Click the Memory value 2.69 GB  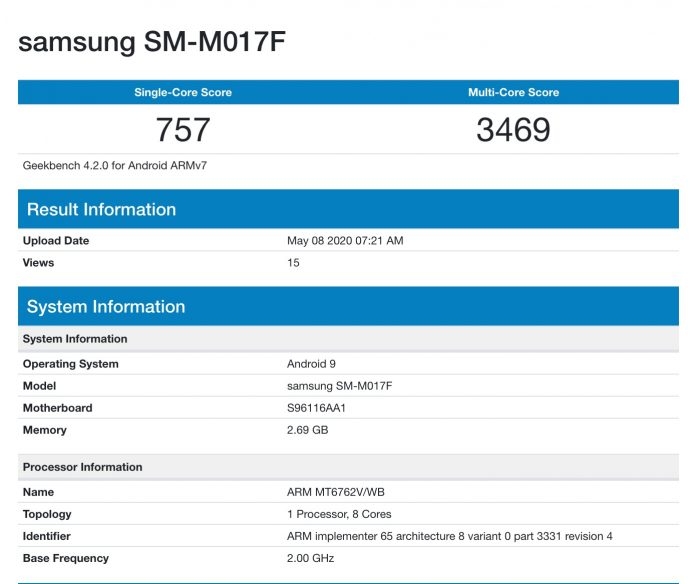tap(308, 430)
